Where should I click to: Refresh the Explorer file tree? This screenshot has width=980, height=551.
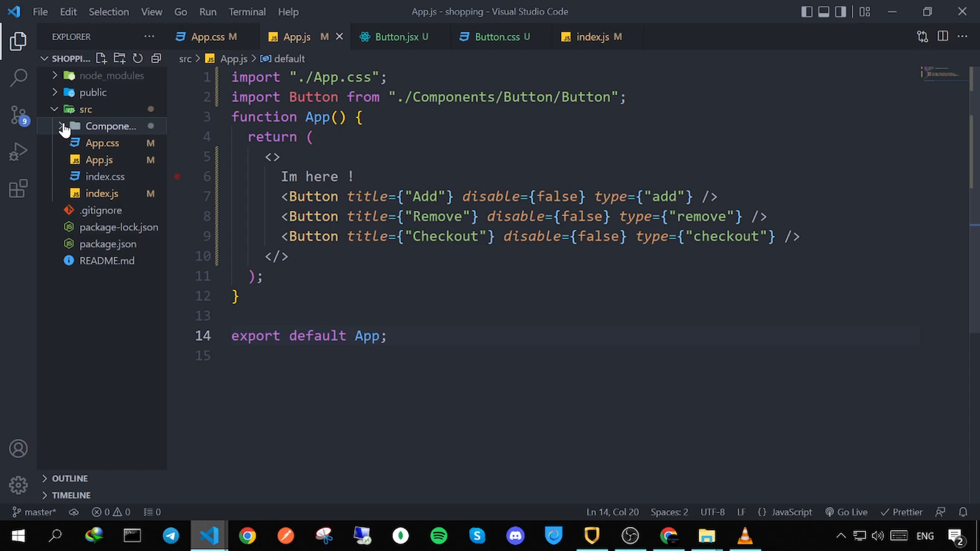[x=138, y=59]
